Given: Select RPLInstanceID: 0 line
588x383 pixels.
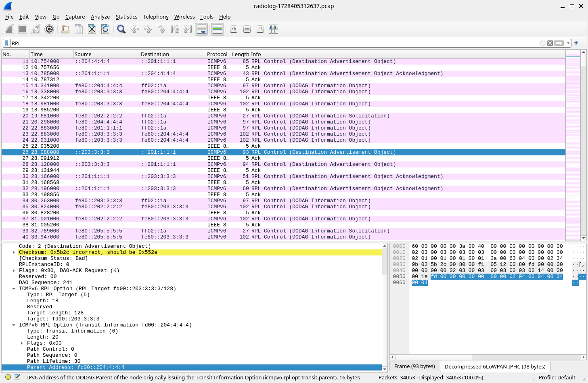Looking at the screenshot, I should tap(192, 264).
